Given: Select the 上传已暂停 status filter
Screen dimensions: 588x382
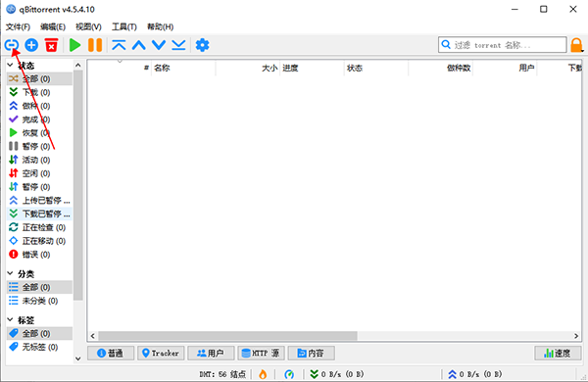Looking at the screenshot, I should click(39, 200).
